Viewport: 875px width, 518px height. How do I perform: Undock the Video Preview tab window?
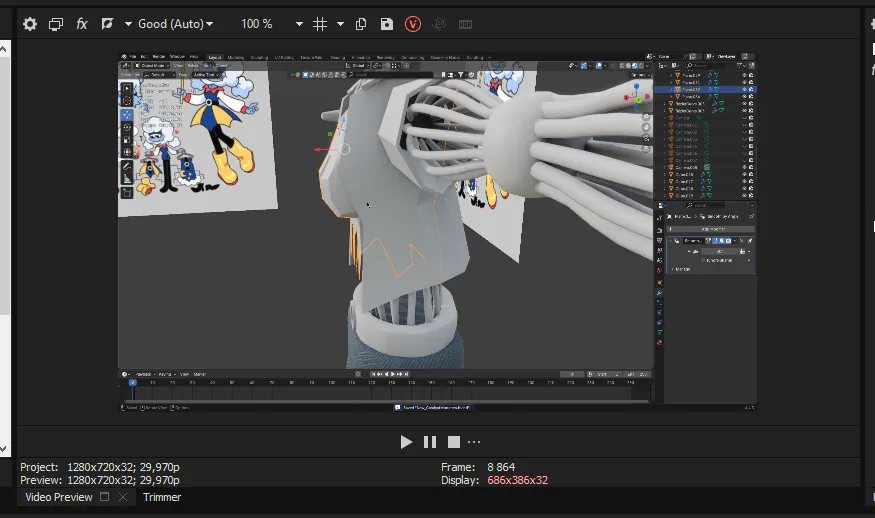[x=104, y=496]
